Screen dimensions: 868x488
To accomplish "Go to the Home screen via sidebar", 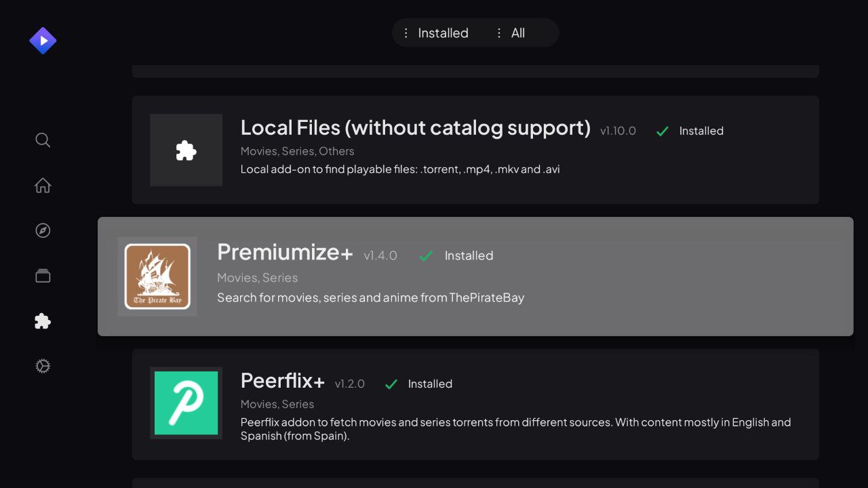I will [42, 185].
